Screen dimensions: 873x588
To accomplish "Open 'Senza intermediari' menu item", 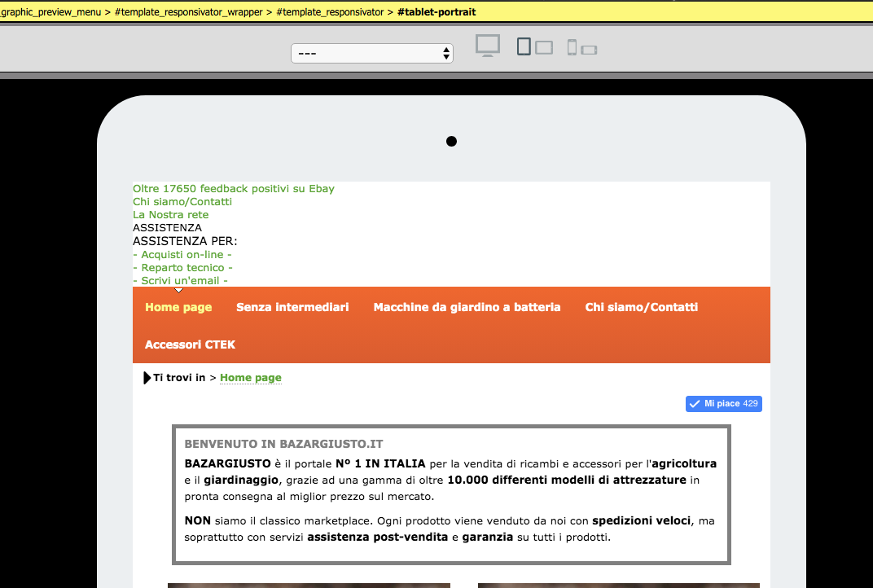I will click(x=292, y=307).
